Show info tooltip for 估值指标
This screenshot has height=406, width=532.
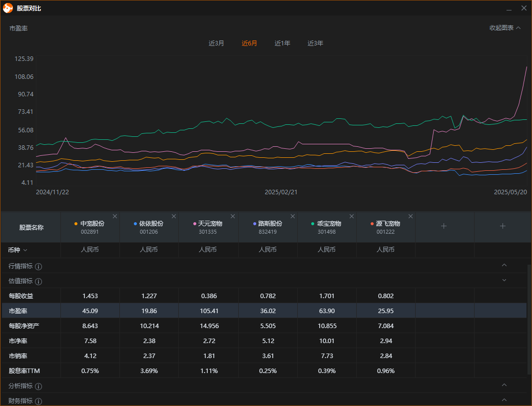pos(38,282)
